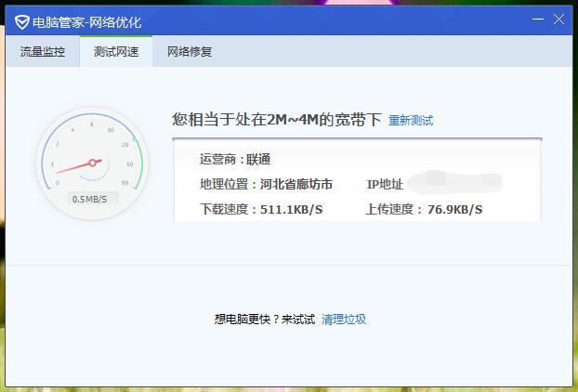The image size is (578, 392).
Task: Click the 地理位置：河北省廊坊市 text
Action: click(x=266, y=184)
